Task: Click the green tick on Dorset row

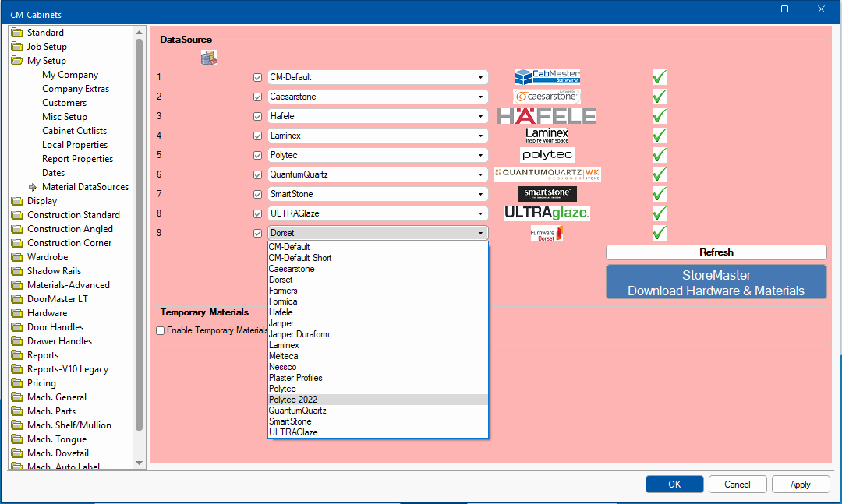Action: point(660,233)
